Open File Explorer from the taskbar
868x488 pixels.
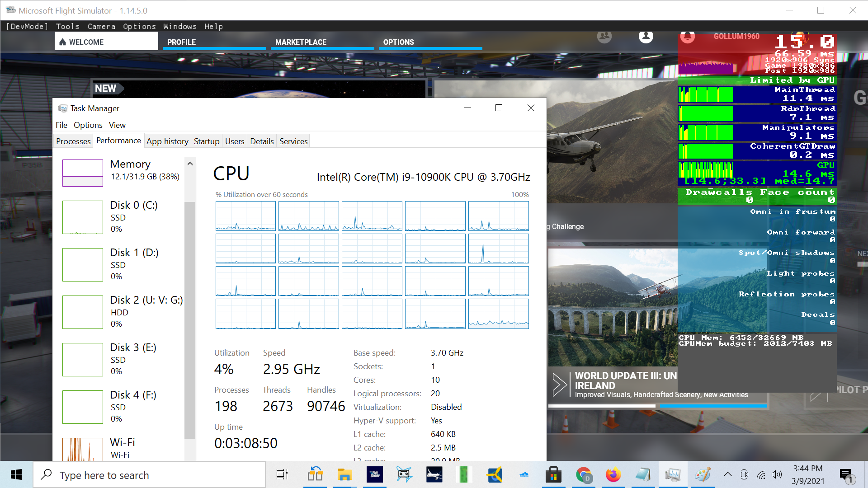point(344,475)
